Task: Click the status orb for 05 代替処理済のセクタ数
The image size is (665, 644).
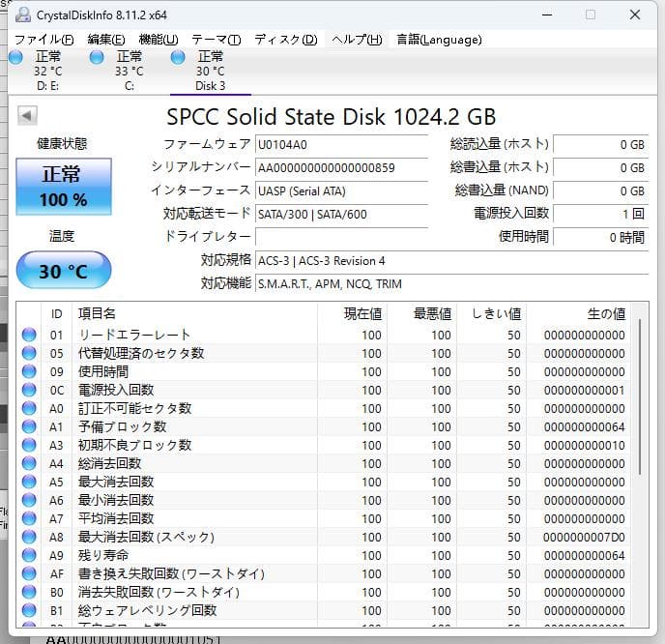Action: (x=29, y=353)
